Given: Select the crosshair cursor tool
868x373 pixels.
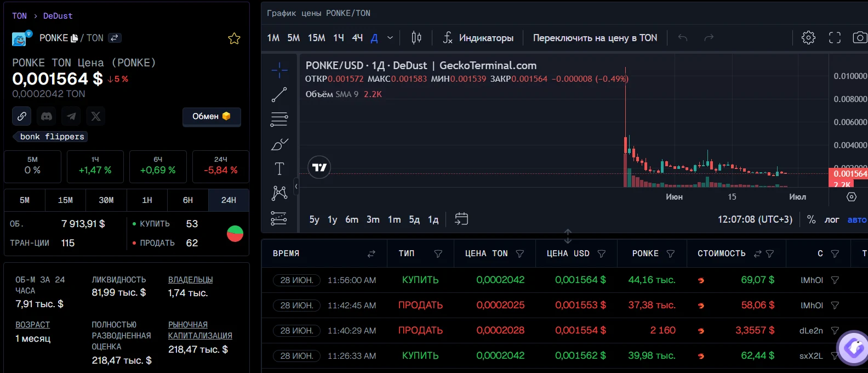Looking at the screenshot, I should pyautogui.click(x=279, y=70).
